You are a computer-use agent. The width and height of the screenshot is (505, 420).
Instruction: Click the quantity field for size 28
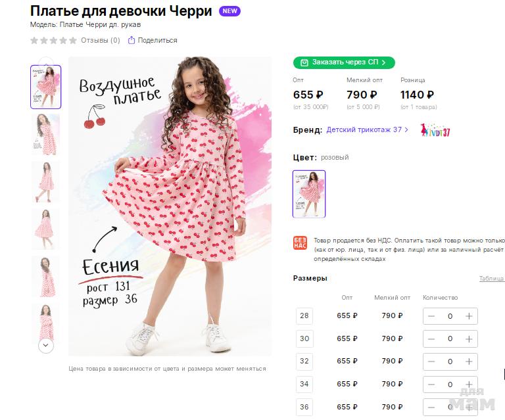450,316
